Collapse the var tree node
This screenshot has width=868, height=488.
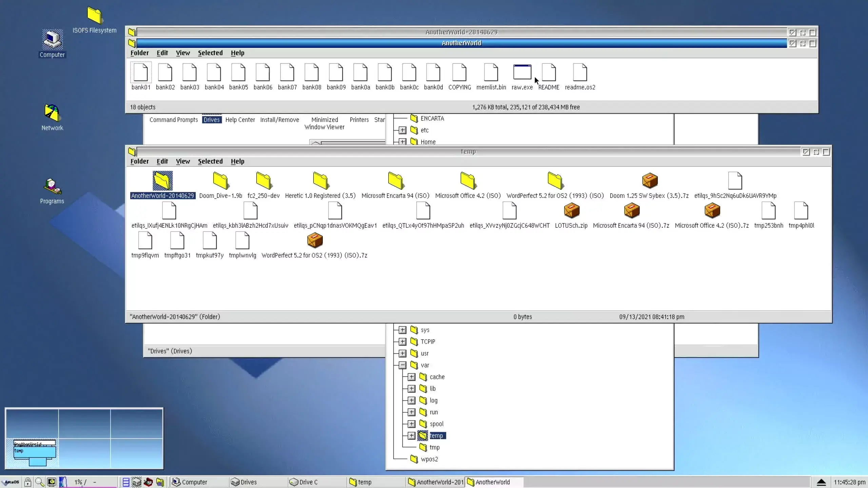coord(402,365)
